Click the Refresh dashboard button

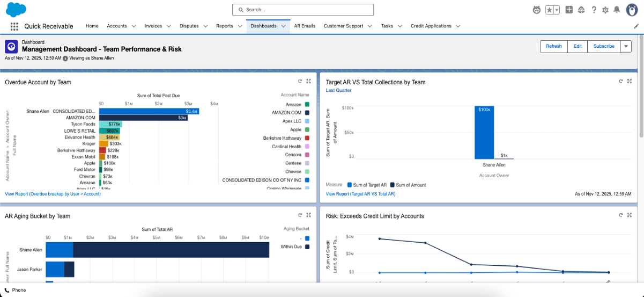[x=554, y=46]
